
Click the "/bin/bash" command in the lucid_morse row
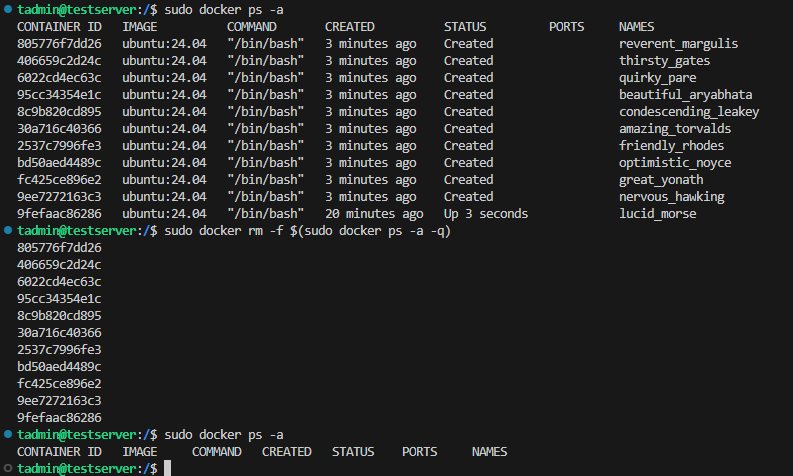pyautogui.click(x=266, y=214)
